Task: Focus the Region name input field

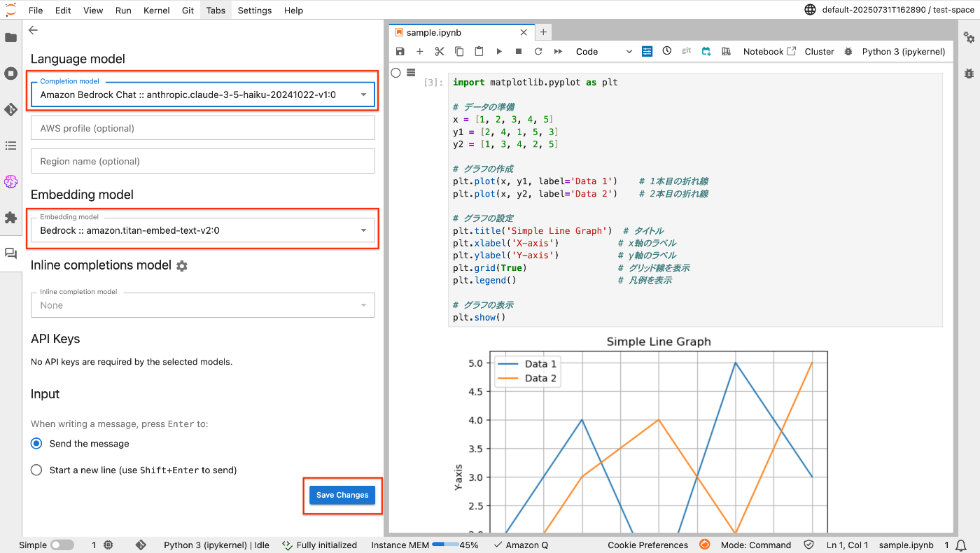Action: (x=203, y=161)
